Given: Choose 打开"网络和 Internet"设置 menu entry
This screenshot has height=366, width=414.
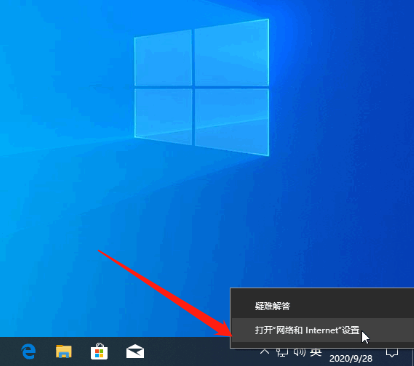Looking at the screenshot, I should tap(322, 330).
